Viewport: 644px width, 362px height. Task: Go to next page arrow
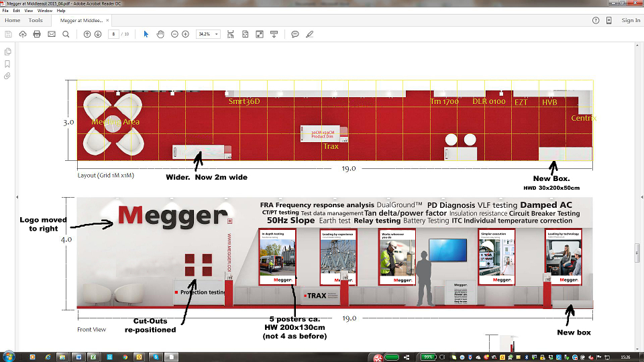pyautogui.click(x=98, y=34)
